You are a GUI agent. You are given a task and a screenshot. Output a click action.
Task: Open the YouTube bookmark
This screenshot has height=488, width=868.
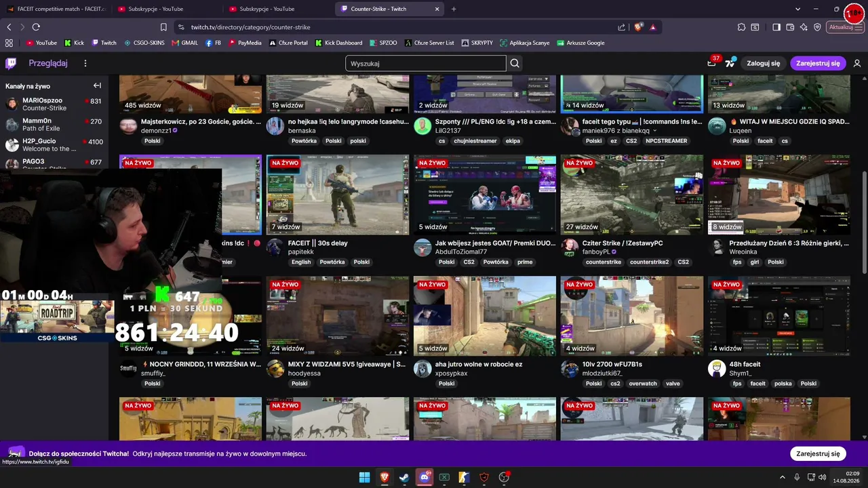(42, 43)
